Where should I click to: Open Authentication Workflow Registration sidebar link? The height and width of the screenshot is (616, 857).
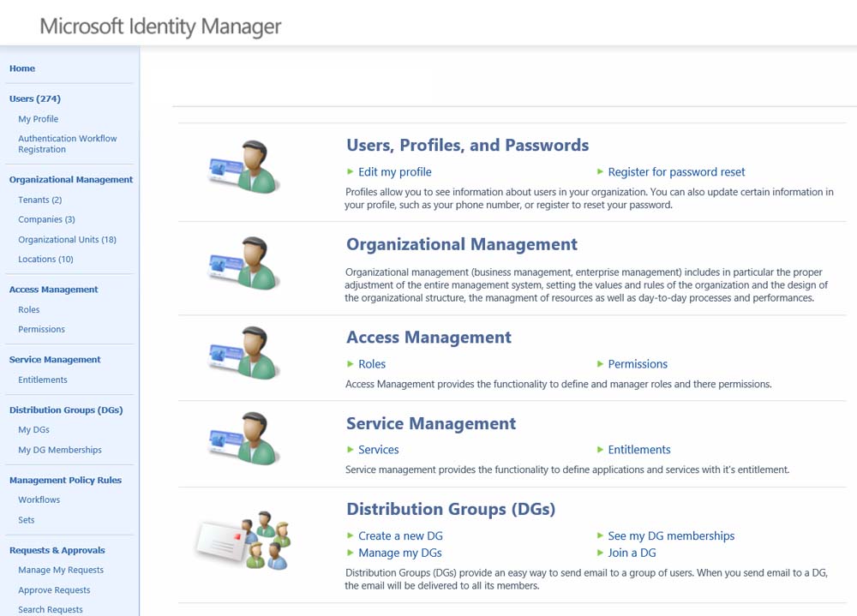pos(67,144)
